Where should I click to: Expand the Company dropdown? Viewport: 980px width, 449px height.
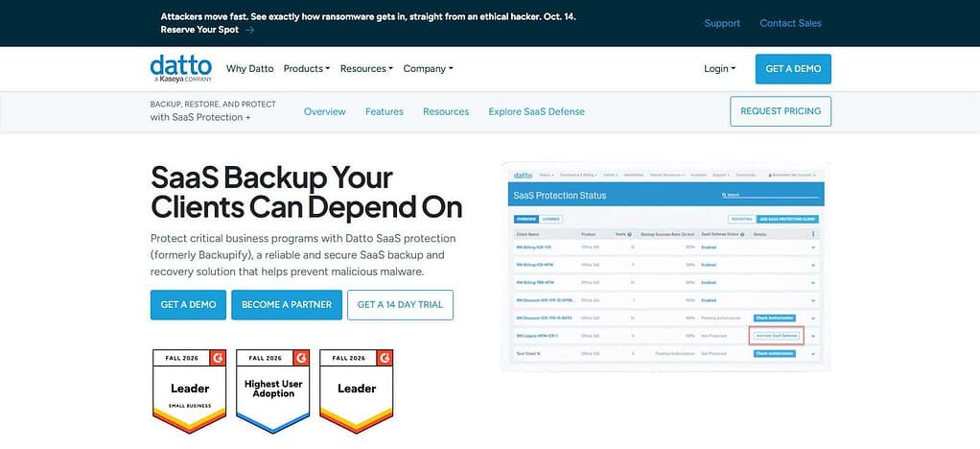pyautogui.click(x=428, y=69)
